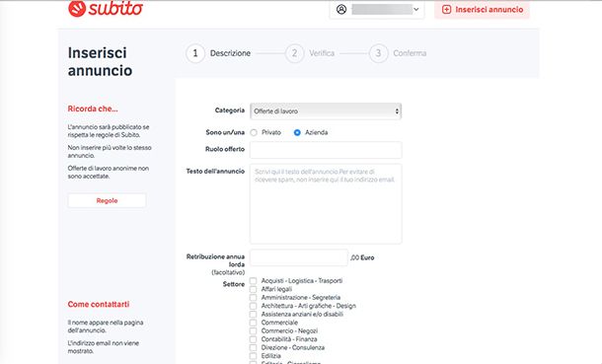Screen dimensions: 602x364
Task: Select the Azienda radio option
Action: (297, 133)
